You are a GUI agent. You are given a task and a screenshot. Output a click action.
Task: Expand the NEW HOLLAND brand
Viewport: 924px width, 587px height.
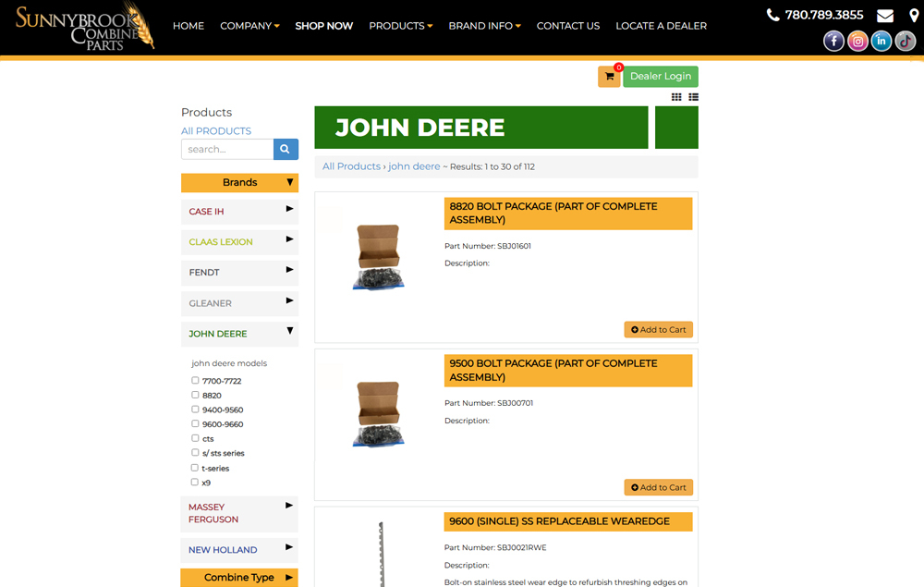tap(239, 550)
